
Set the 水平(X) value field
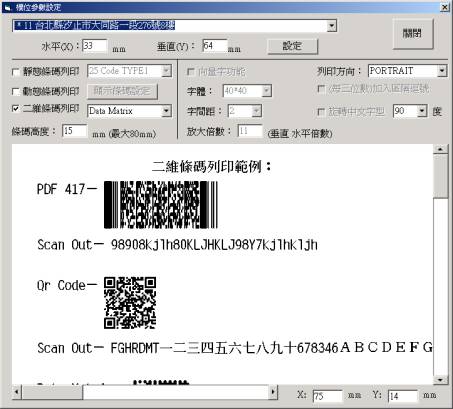(95, 46)
